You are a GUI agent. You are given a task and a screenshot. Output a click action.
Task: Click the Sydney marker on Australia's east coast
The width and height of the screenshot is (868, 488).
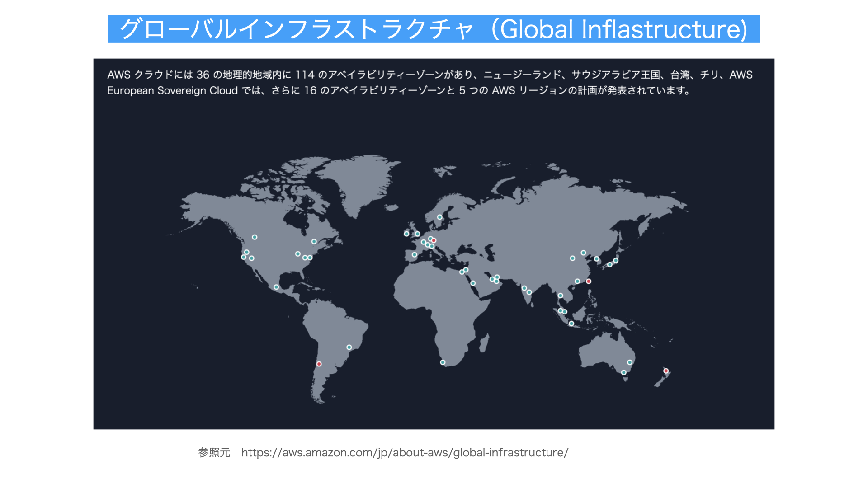[x=630, y=362]
